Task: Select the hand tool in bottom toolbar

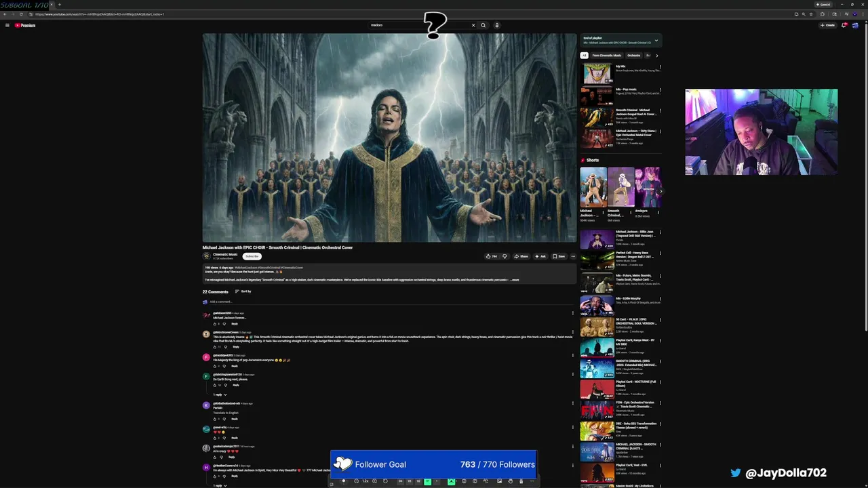Action: [x=511, y=481]
